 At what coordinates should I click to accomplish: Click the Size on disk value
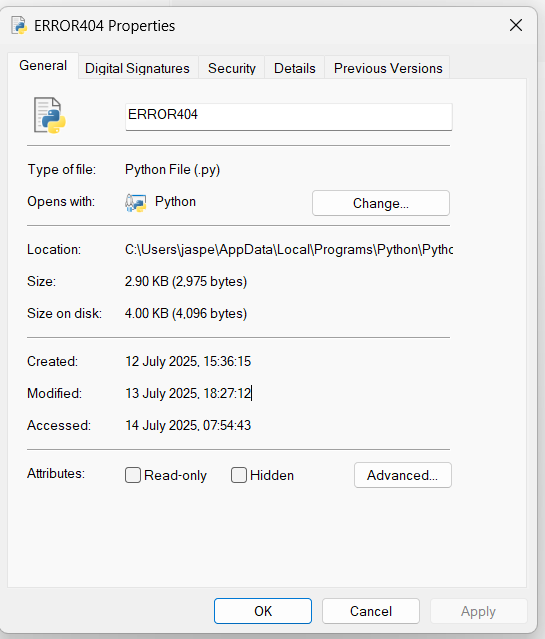(186, 313)
